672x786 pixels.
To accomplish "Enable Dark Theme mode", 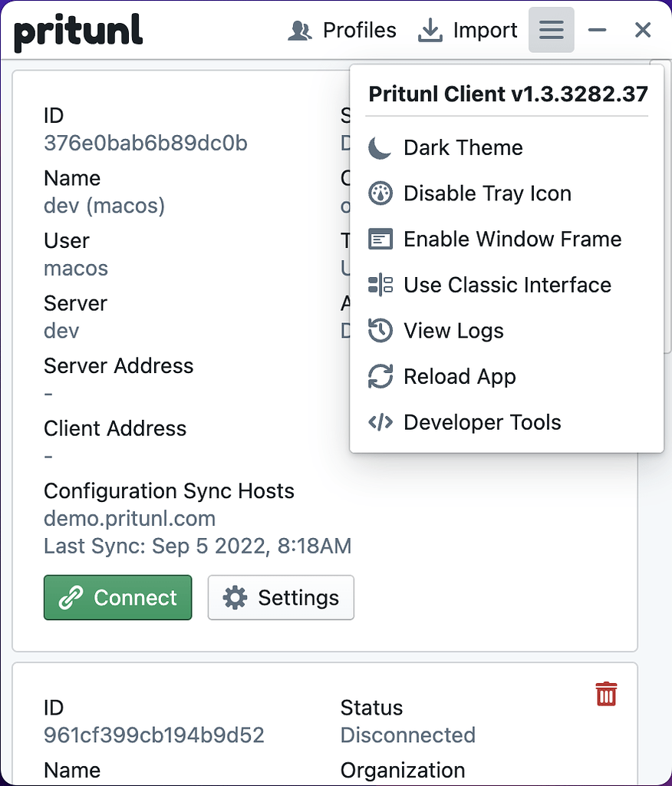I will tap(463, 147).
